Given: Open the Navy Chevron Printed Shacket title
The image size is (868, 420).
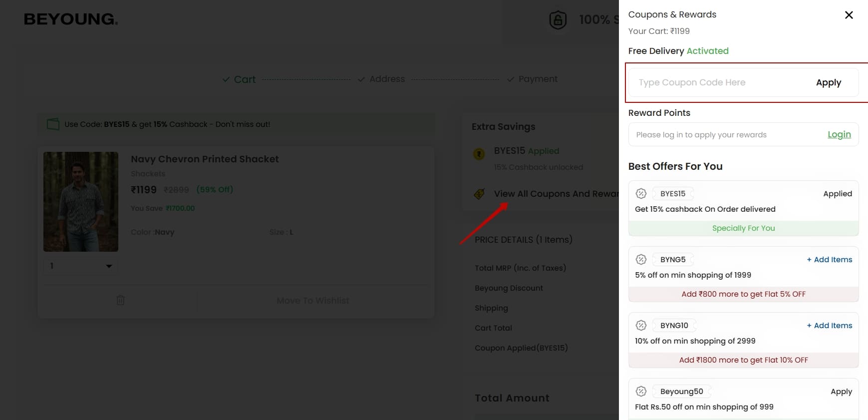Looking at the screenshot, I should pyautogui.click(x=205, y=159).
